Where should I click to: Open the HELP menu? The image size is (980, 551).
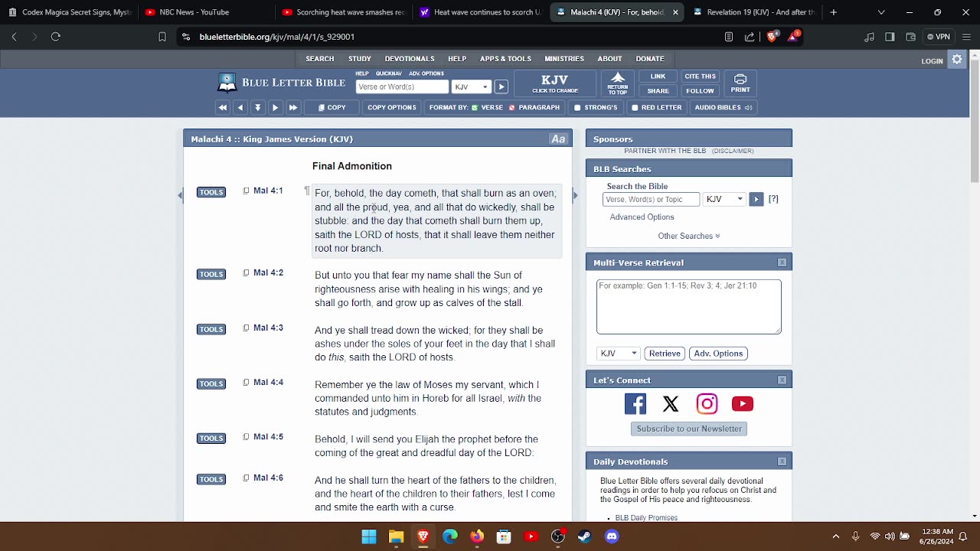tap(457, 59)
